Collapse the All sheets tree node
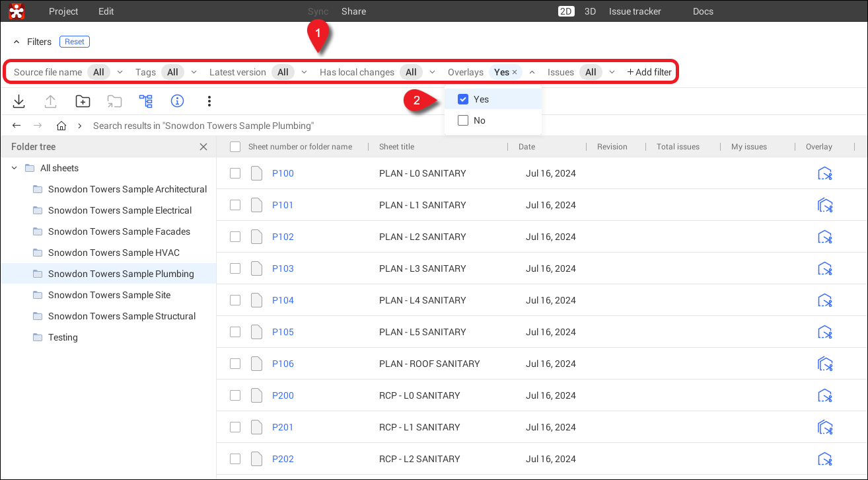 pyautogui.click(x=15, y=168)
